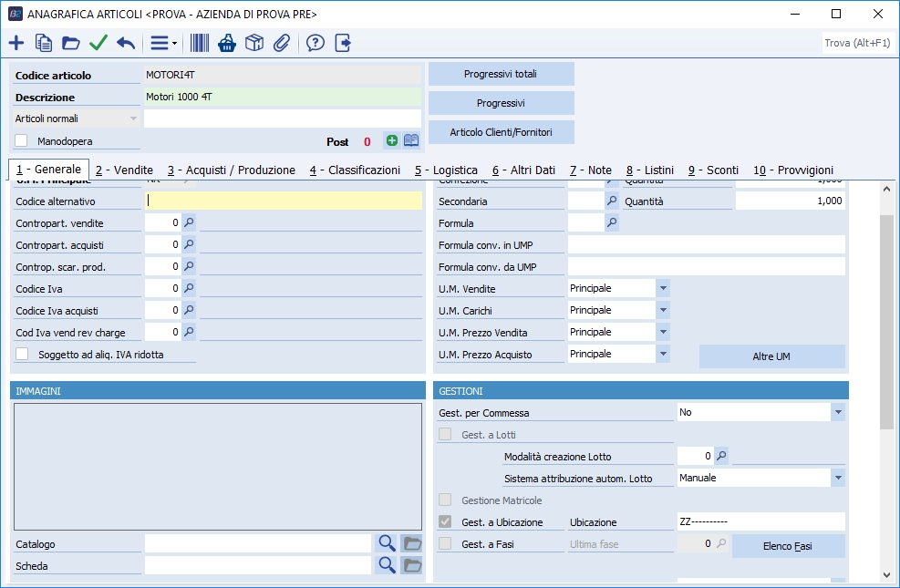900x588 pixels.
Task: Uncheck the Gest. a Ubicazione checkbox
Action: click(x=445, y=522)
